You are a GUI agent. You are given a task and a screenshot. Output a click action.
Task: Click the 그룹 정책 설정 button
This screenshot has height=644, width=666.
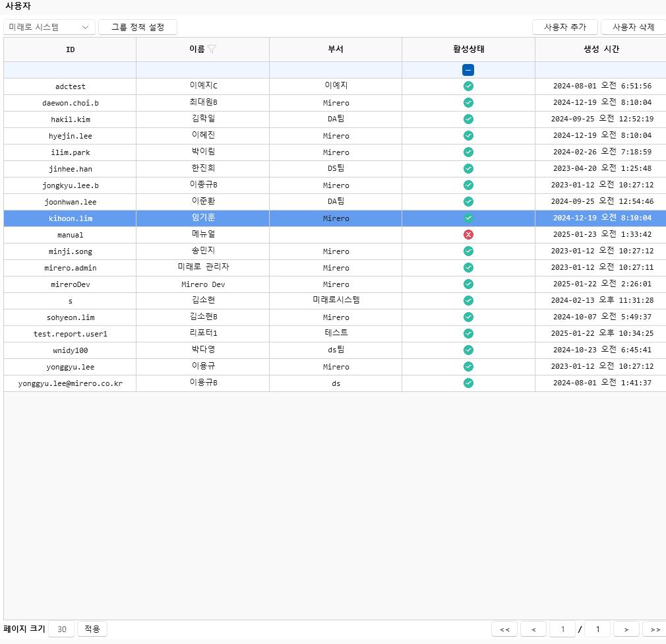(138, 27)
